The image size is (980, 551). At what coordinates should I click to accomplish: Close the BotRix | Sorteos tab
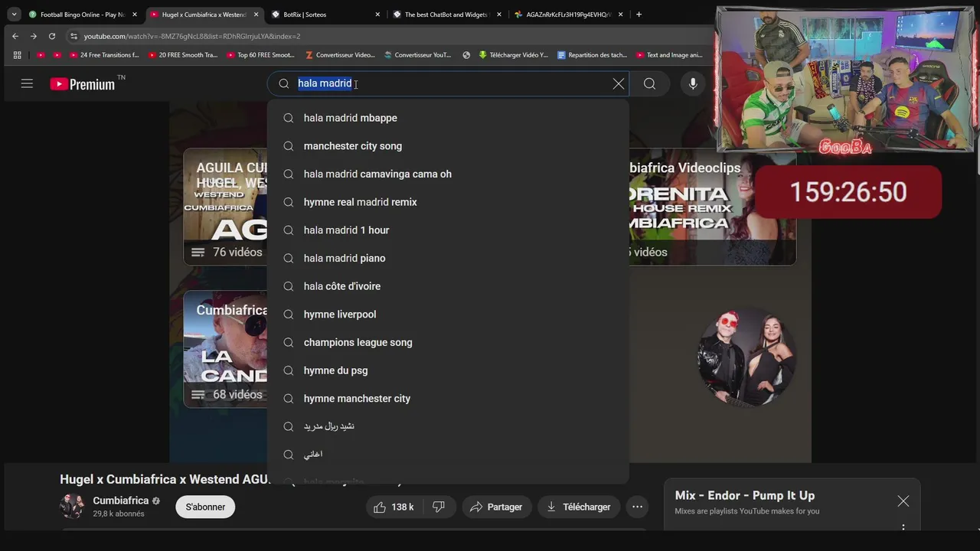coord(377,15)
